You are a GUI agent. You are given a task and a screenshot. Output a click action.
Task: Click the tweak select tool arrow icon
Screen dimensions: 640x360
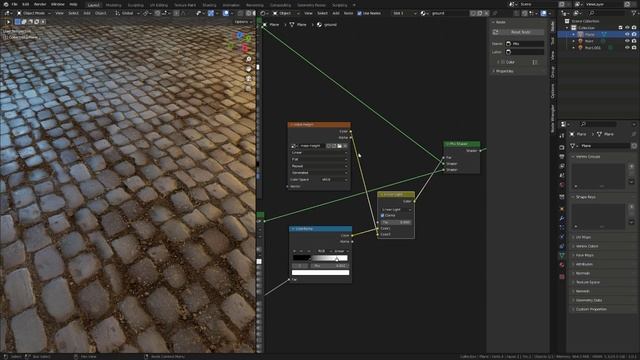click(x=8, y=22)
